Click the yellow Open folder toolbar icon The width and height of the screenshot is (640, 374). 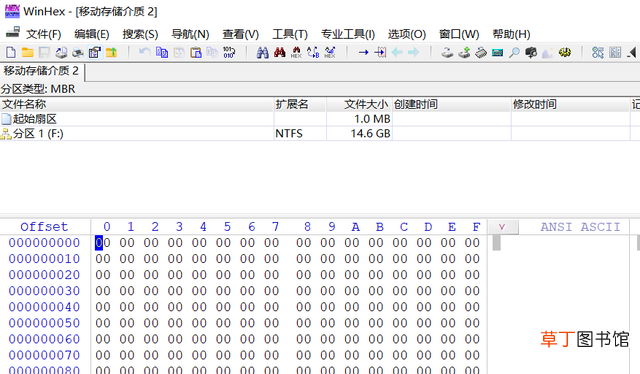(27, 52)
